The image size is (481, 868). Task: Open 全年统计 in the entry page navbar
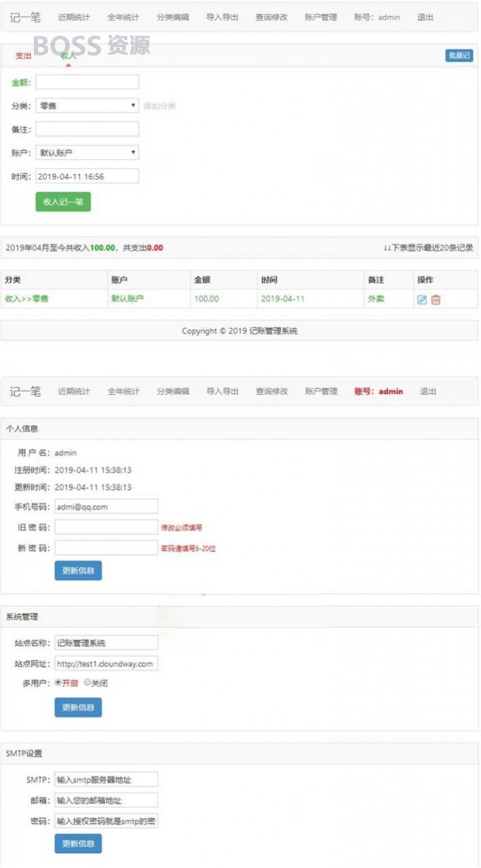123,17
